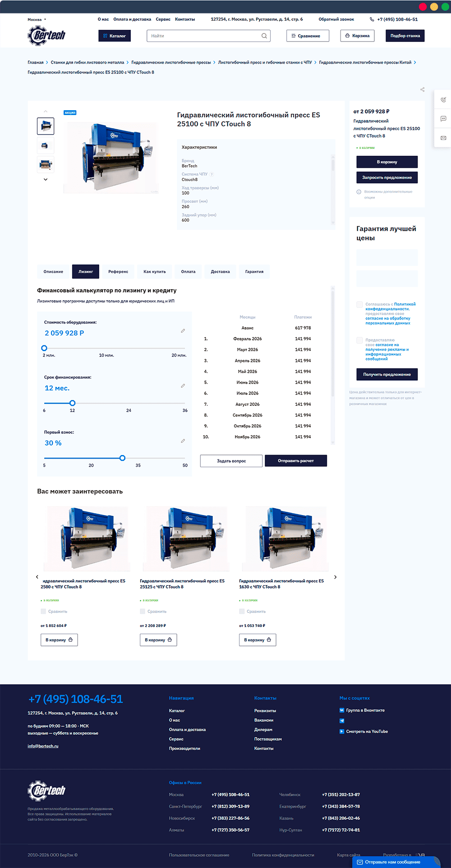This screenshot has height=868, width=451.
Task: Move the thumbnail gallery down with the chevron
Action: point(46,179)
